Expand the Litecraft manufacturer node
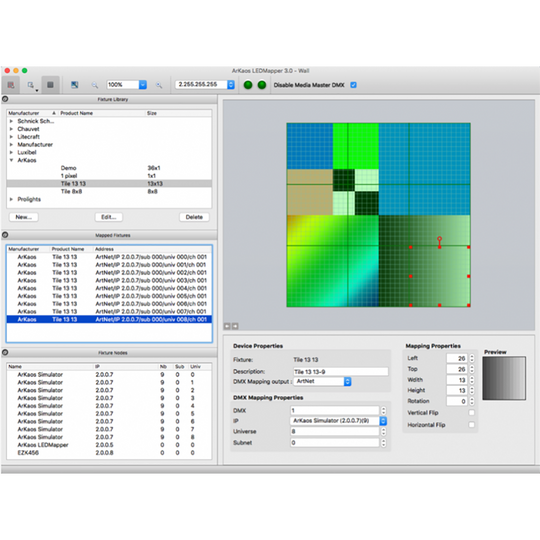Viewport: 540px width, 540px height. click(11, 137)
